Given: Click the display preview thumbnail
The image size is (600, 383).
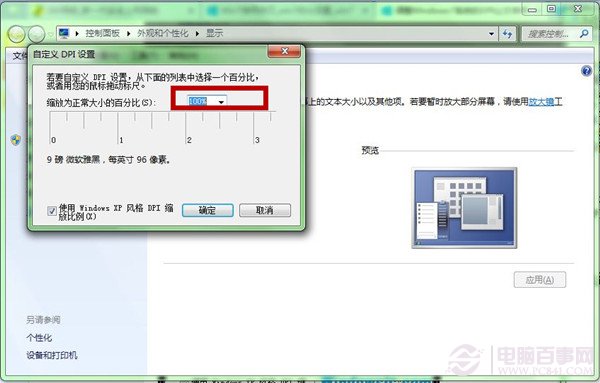Looking at the screenshot, I should (x=464, y=208).
